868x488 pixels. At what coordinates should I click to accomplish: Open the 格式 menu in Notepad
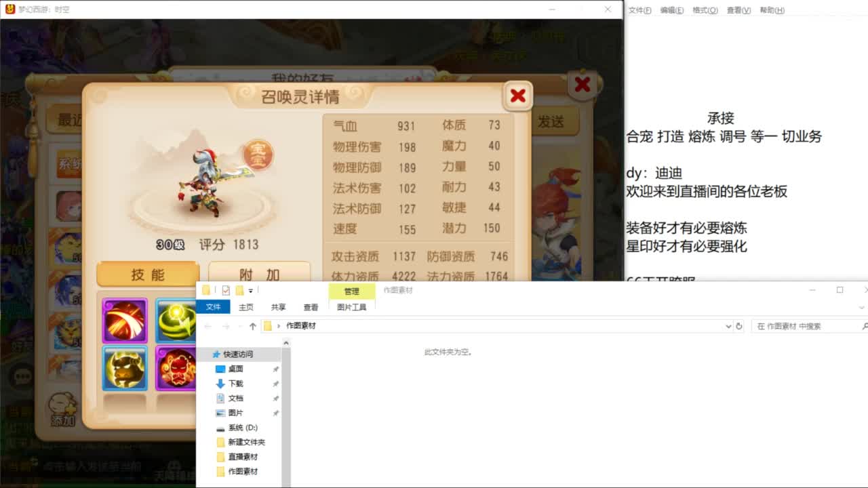point(705,10)
